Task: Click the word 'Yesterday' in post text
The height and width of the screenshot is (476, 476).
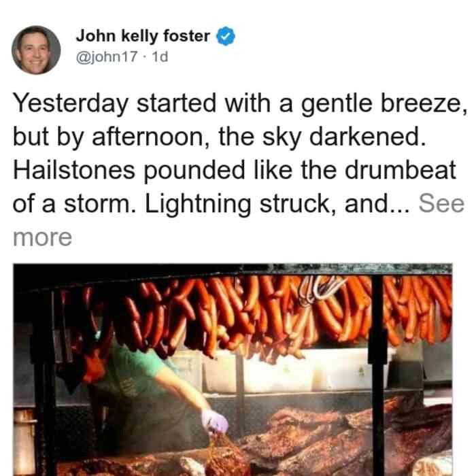Action: pyautogui.click(x=71, y=104)
